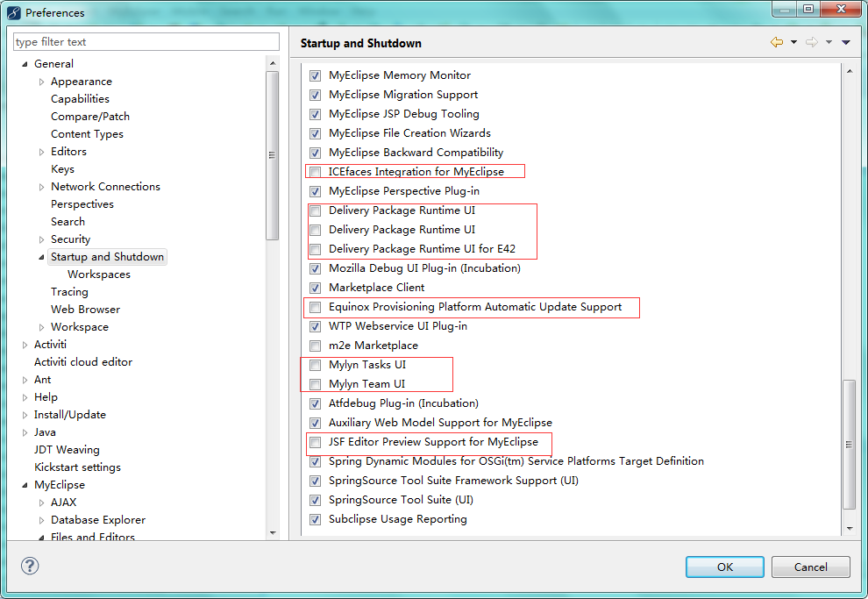Select Tracing preference page

pyautogui.click(x=69, y=292)
